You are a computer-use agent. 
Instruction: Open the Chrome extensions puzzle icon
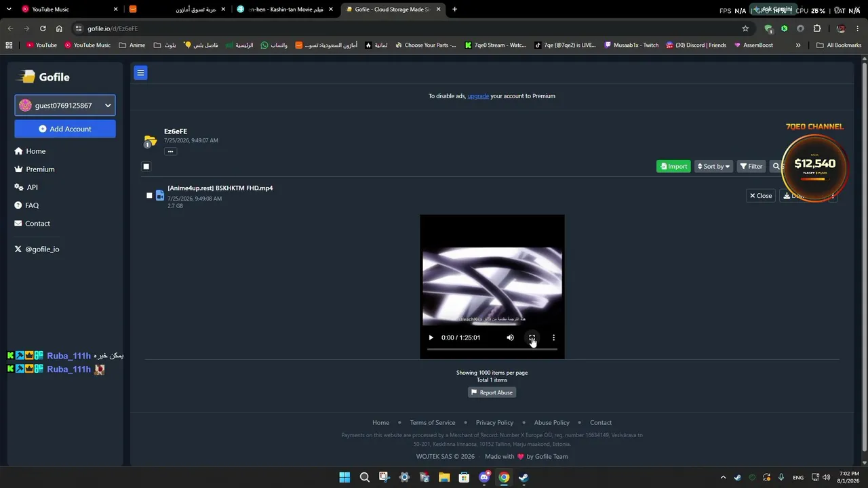[816, 28]
